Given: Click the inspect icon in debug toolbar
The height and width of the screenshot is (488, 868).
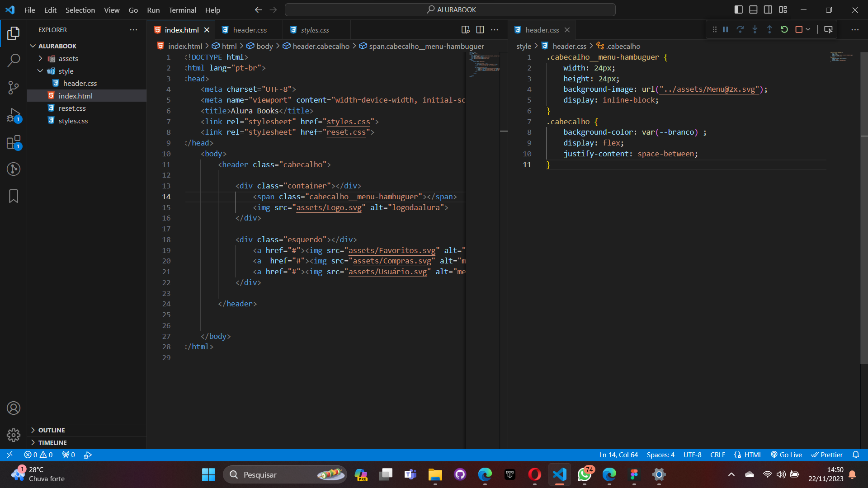Looking at the screenshot, I should click(828, 29).
